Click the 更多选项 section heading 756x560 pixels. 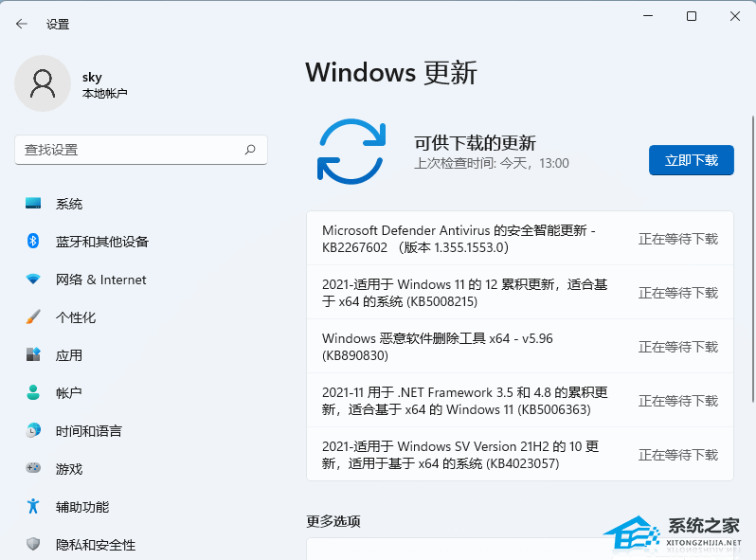point(333,521)
